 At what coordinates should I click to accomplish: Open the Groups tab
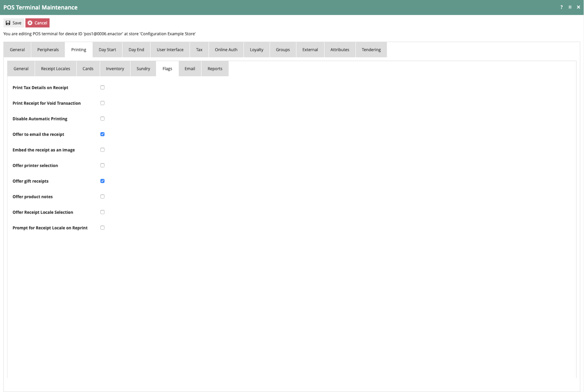[283, 50]
